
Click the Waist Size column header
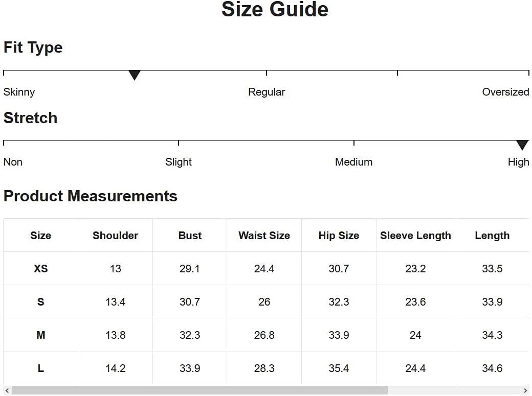point(264,235)
